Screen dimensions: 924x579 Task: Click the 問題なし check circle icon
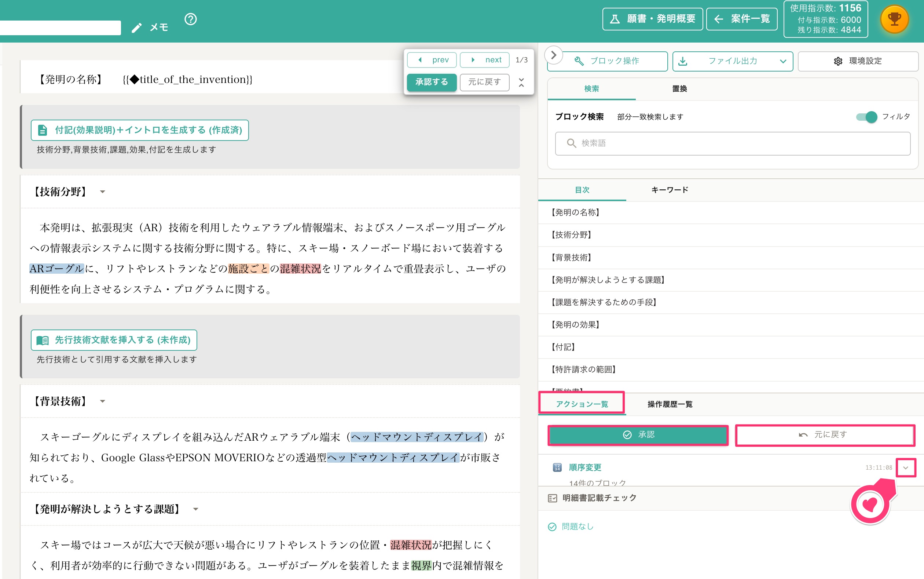(552, 527)
